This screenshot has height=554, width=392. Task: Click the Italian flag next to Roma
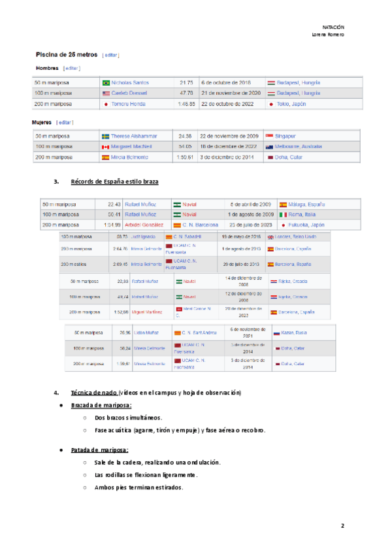[283, 214]
